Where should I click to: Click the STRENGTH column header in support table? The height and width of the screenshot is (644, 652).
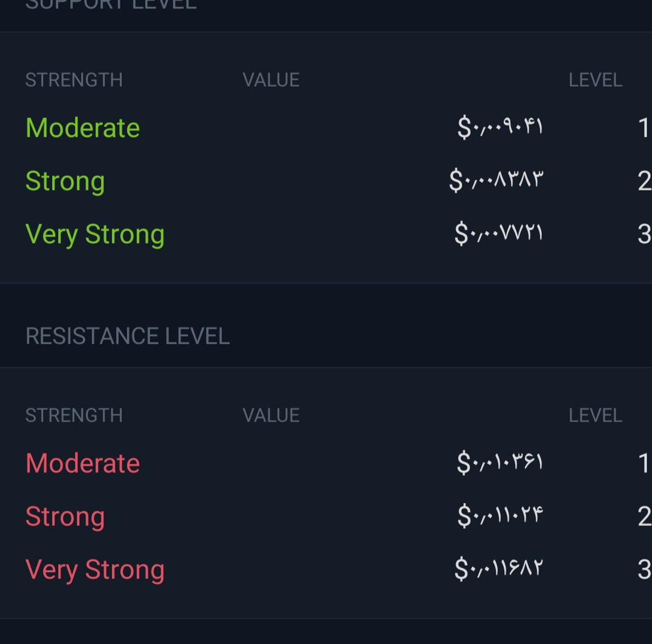tap(74, 80)
